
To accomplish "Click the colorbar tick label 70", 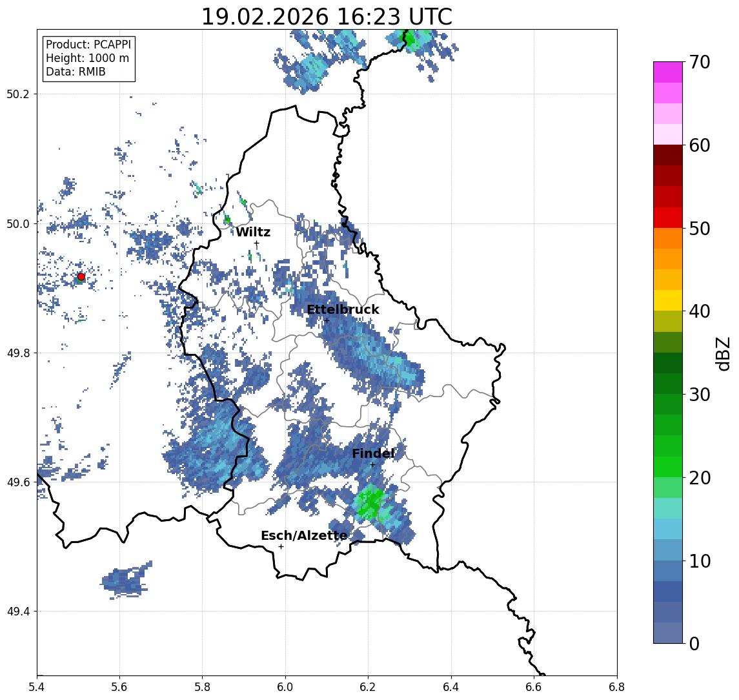I will pyautogui.click(x=700, y=62).
